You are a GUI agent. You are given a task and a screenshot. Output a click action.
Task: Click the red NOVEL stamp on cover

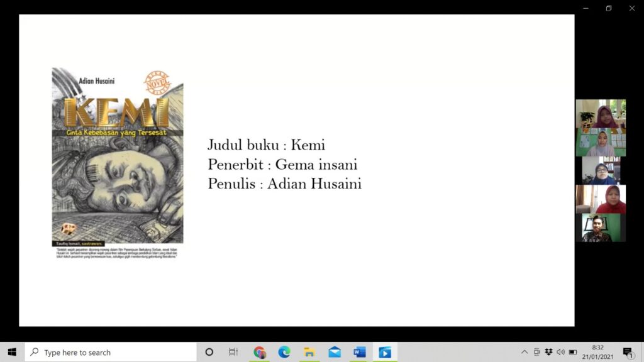(x=157, y=82)
